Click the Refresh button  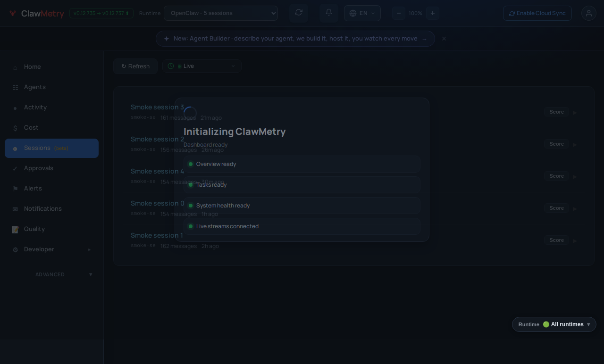point(135,66)
